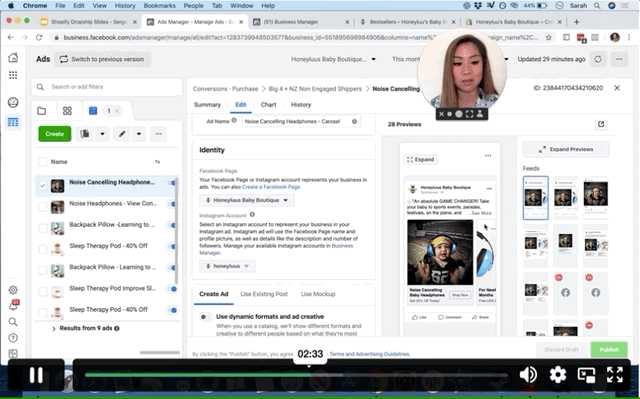Toggle the last Sleep Therapy Pod - 40% Off ad switch
The image size is (640, 399).
tap(172, 310)
